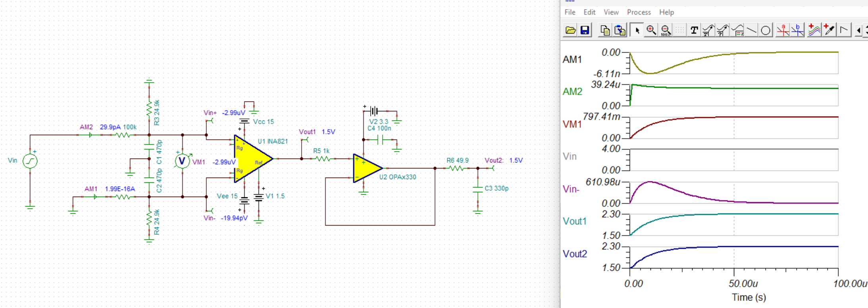Open the Help menu
Viewport: 868px width, 308px height.
(x=667, y=12)
